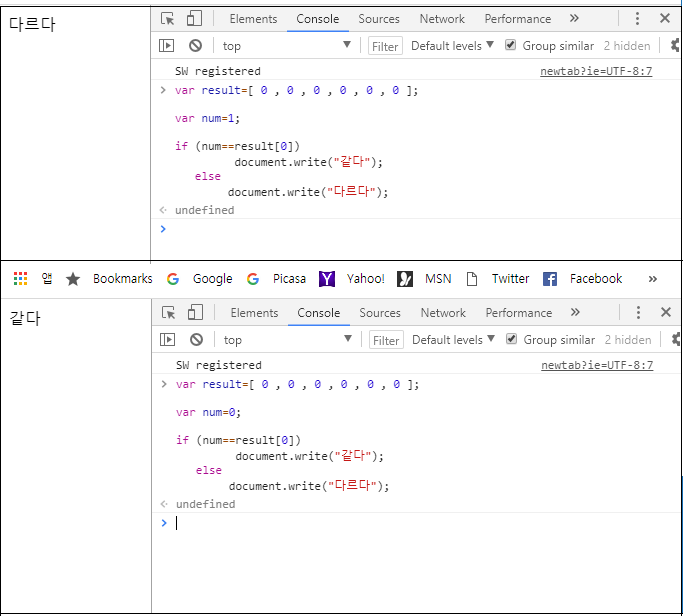Open console settings gear in lower DevTools
The image size is (683, 616).
click(x=676, y=339)
